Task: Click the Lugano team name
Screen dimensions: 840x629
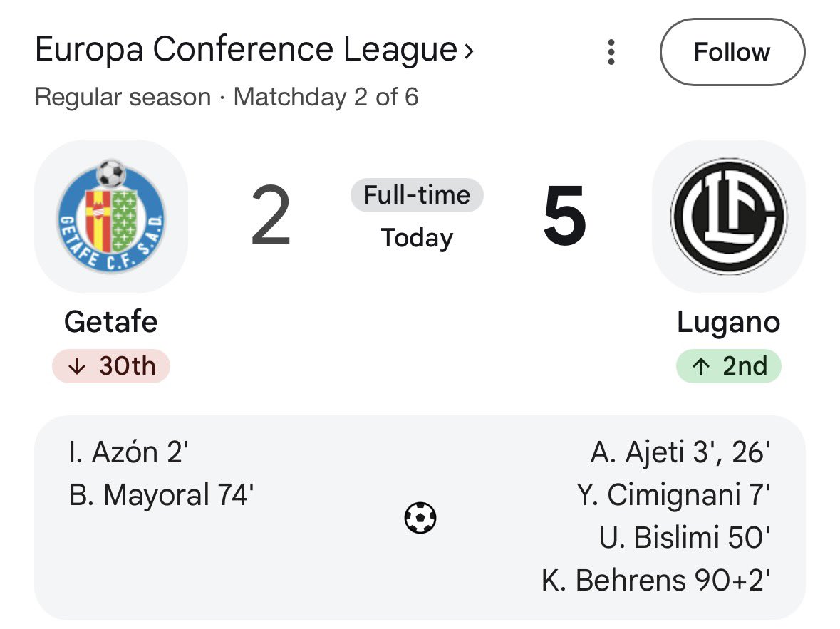Action: [x=729, y=321]
